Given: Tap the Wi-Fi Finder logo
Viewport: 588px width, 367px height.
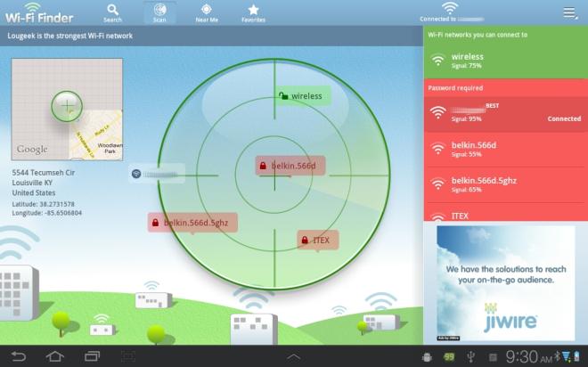Looking at the screenshot, I should coord(39,13).
